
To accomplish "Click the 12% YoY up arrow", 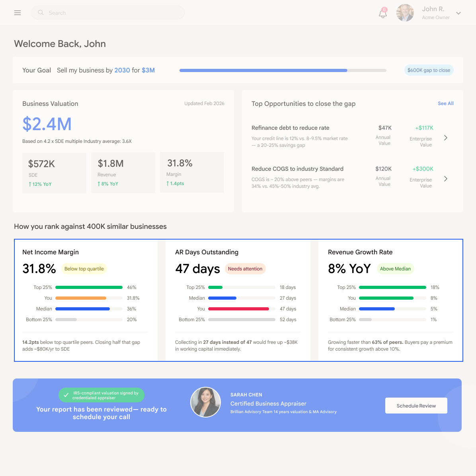I will tap(30, 184).
